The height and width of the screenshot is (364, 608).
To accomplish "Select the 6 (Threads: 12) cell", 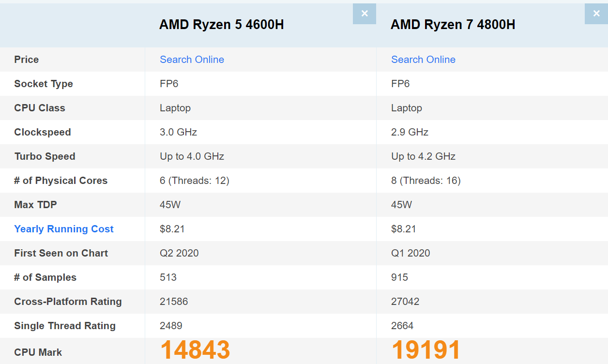I will [195, 181].
